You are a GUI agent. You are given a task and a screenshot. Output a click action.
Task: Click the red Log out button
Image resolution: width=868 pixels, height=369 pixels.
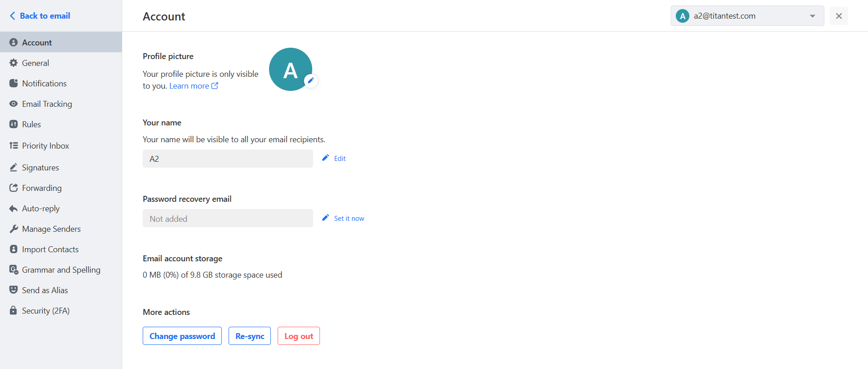(x=299, y=336)
